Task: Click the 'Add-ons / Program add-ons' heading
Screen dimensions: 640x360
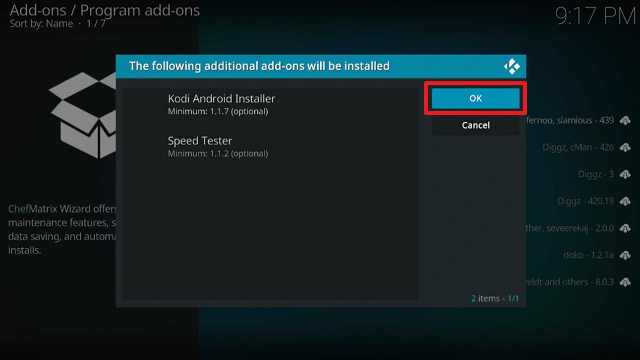Action: point(104,10)
